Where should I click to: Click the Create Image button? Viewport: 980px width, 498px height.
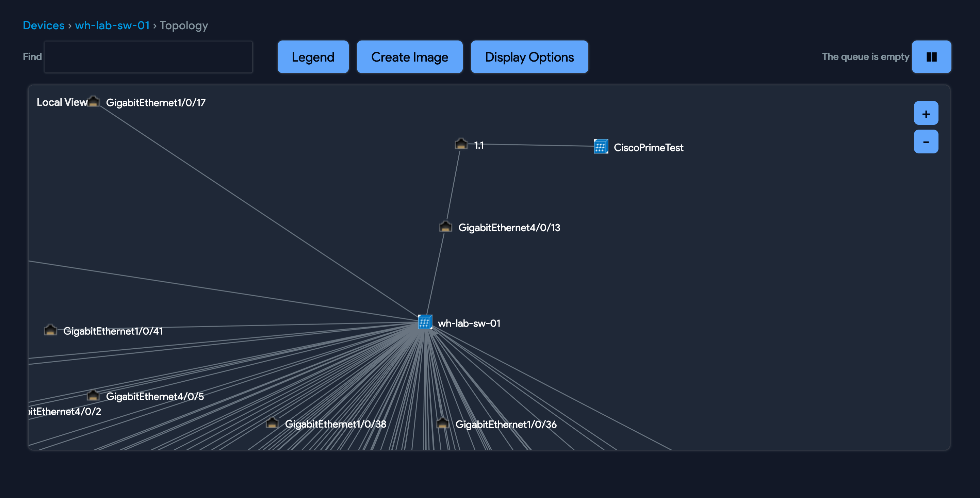coord(409,57)
